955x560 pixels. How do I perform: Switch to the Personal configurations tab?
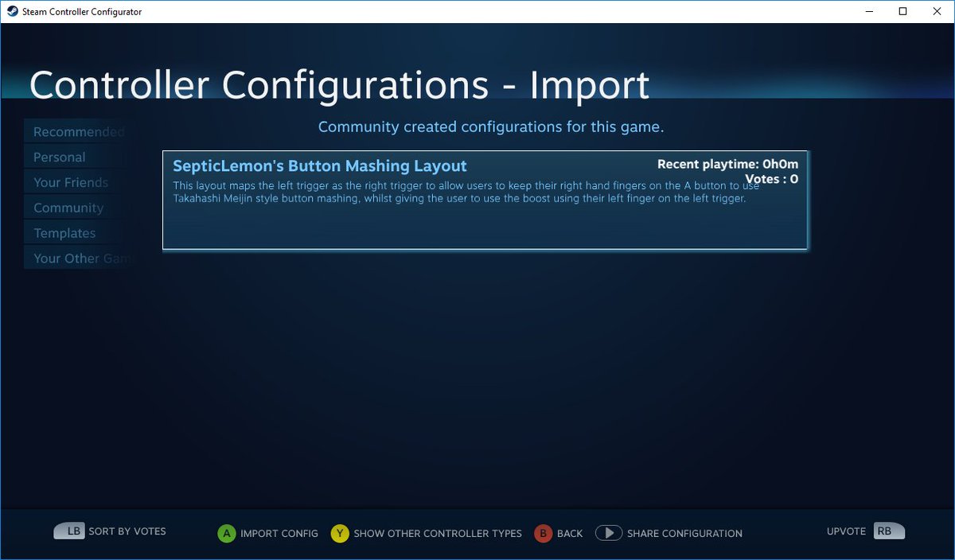click(59, 157)
